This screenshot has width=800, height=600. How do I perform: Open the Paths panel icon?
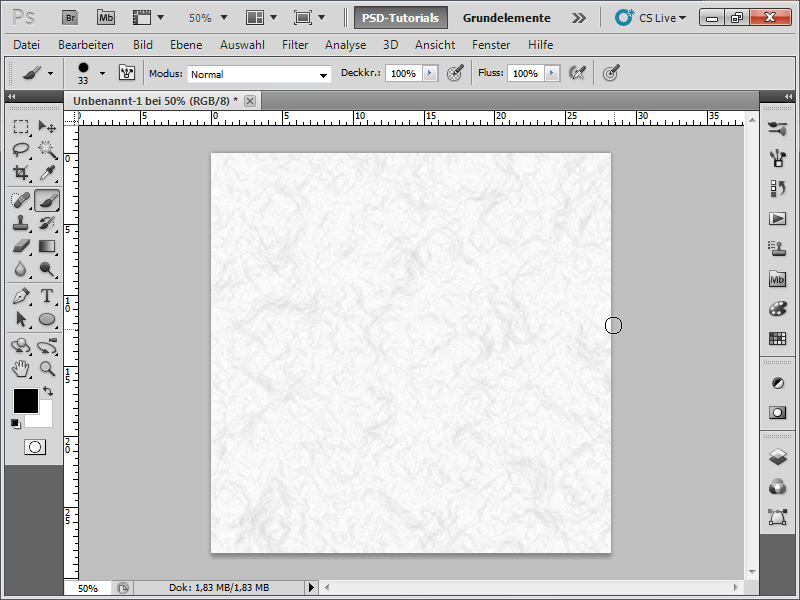777,517
